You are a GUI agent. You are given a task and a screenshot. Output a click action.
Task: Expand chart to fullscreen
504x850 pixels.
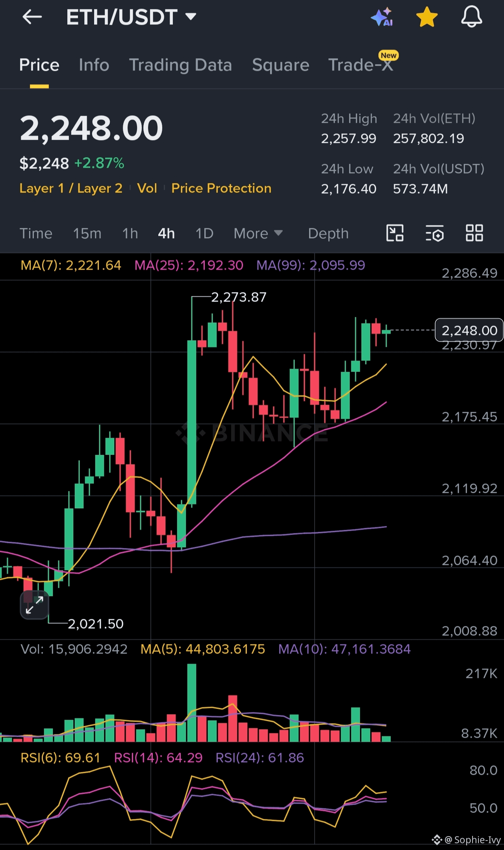pos(34,605)
